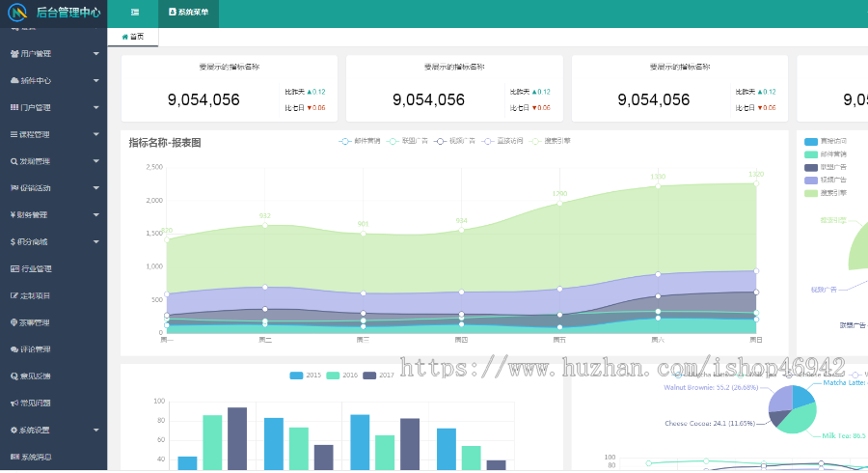The image size is (868, 473).
Task: Open the 系统消息 menu item
Action: click(x=54, y=457)
